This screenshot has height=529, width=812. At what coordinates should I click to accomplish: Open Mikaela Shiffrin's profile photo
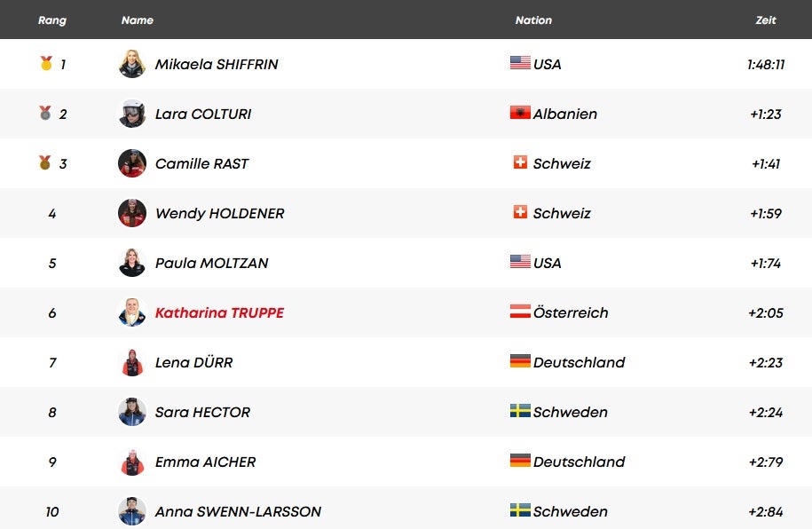[132, 64]
